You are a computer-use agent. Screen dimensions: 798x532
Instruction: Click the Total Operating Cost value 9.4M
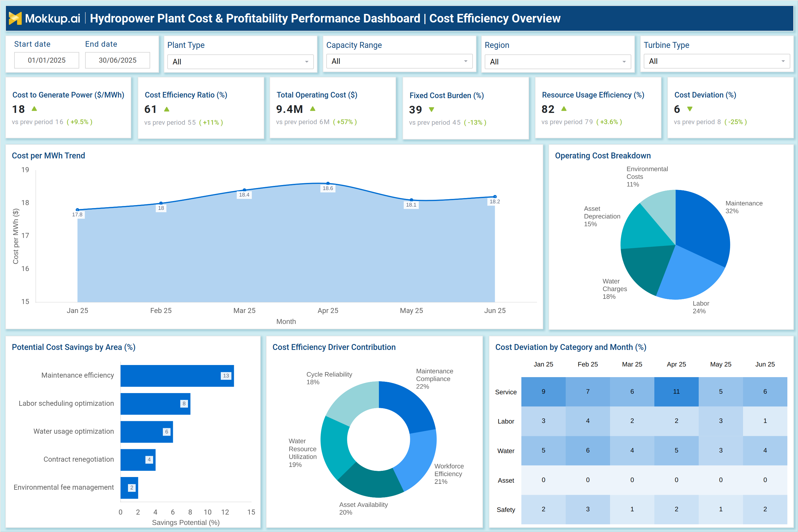click(289, 109)
